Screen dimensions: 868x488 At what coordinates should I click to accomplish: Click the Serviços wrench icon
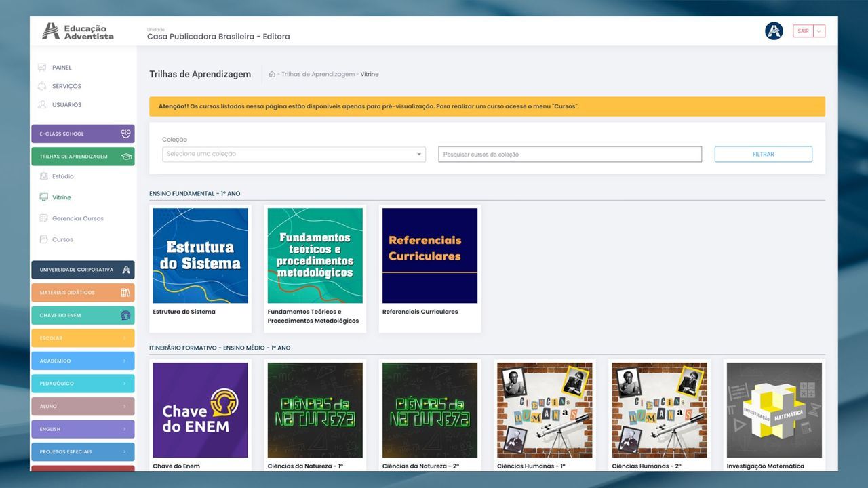pos(42,86)
